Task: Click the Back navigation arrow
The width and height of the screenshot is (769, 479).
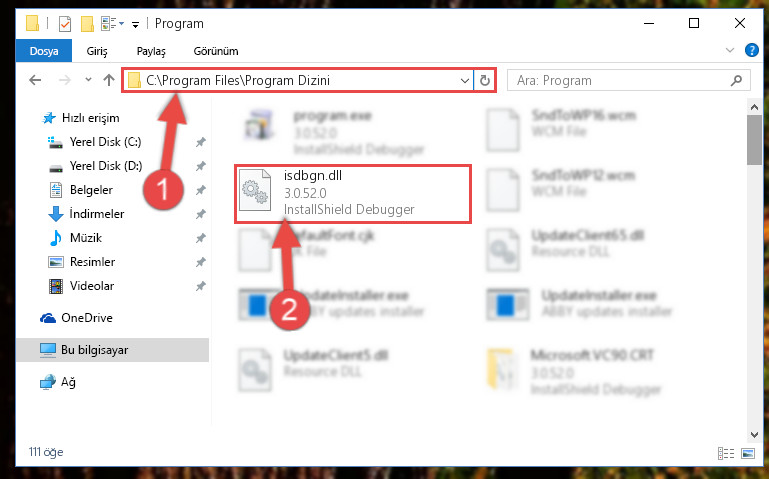Action: pyautogui.click(x=35, y=80)
